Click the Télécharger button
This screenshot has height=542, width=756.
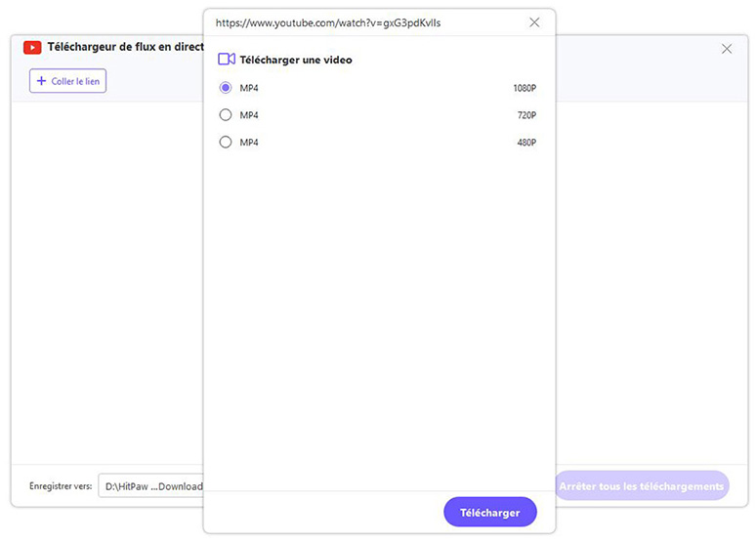coord(490,512)
